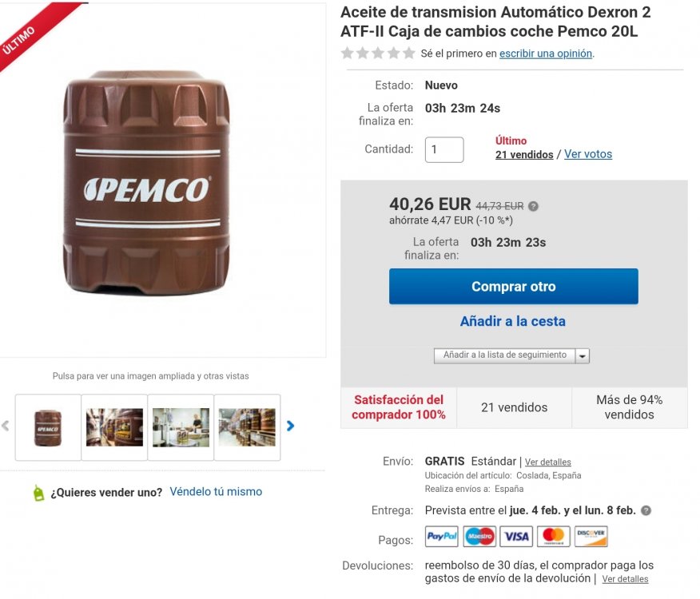The height and width of the screenshot is (599, 700).
Task: Show next thumbnails with right arrow
Action: pos(290,426)
